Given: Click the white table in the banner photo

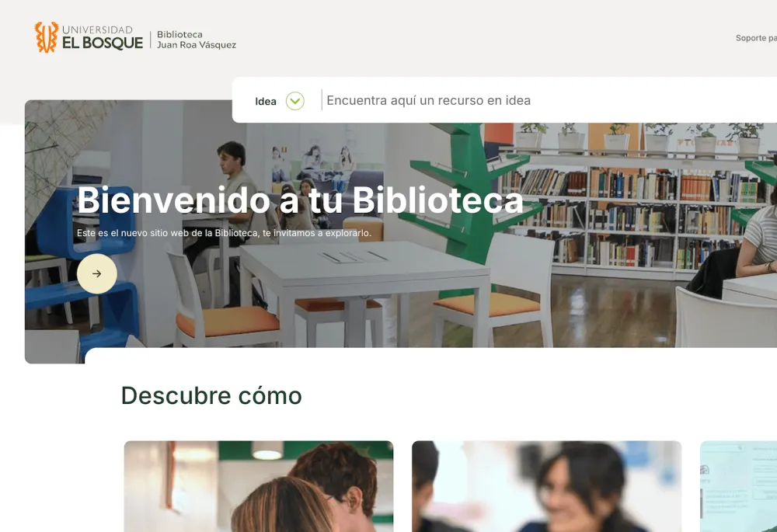Looking at the screenshot, I should (364, 287).
